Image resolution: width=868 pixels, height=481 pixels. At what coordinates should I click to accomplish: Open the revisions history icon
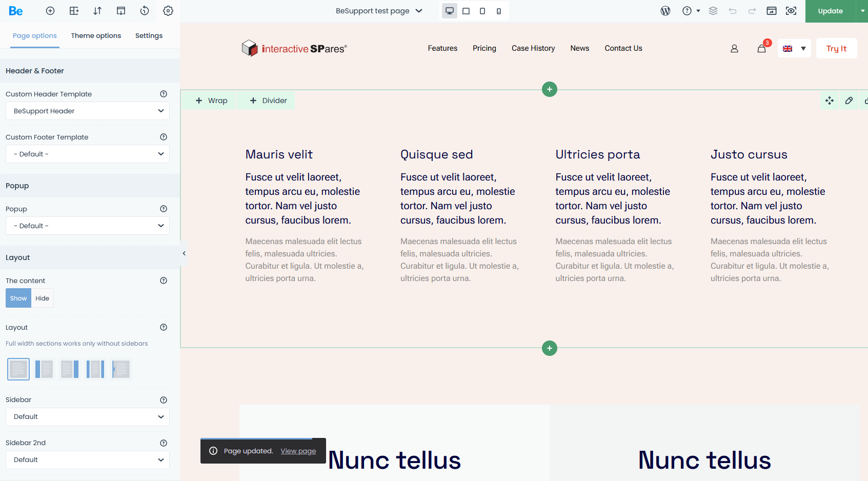(145, 11)
